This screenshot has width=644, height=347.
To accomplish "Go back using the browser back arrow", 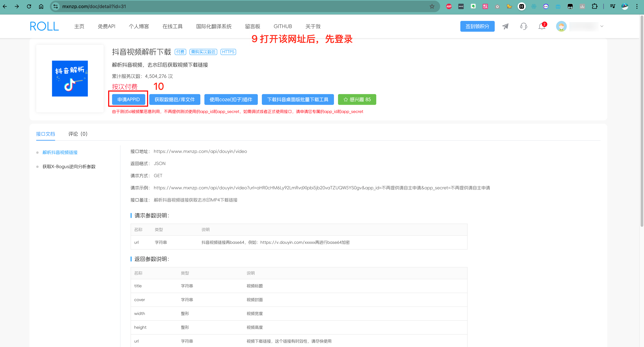I will [5, 7].
